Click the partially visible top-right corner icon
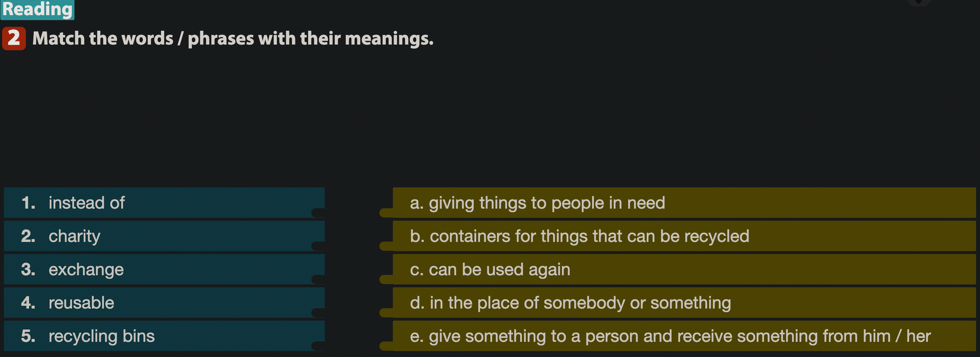Screen dimensions: 980x357 (x=919, y=2)
